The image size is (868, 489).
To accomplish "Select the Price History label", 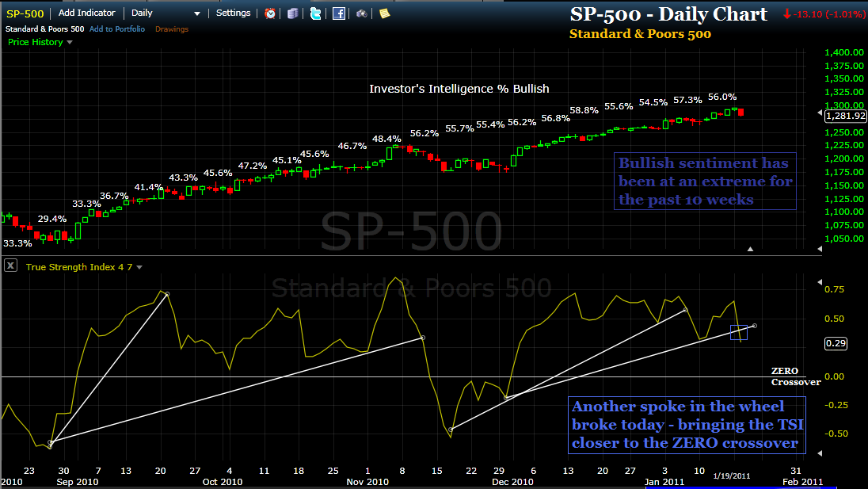I will coord(36,42).
